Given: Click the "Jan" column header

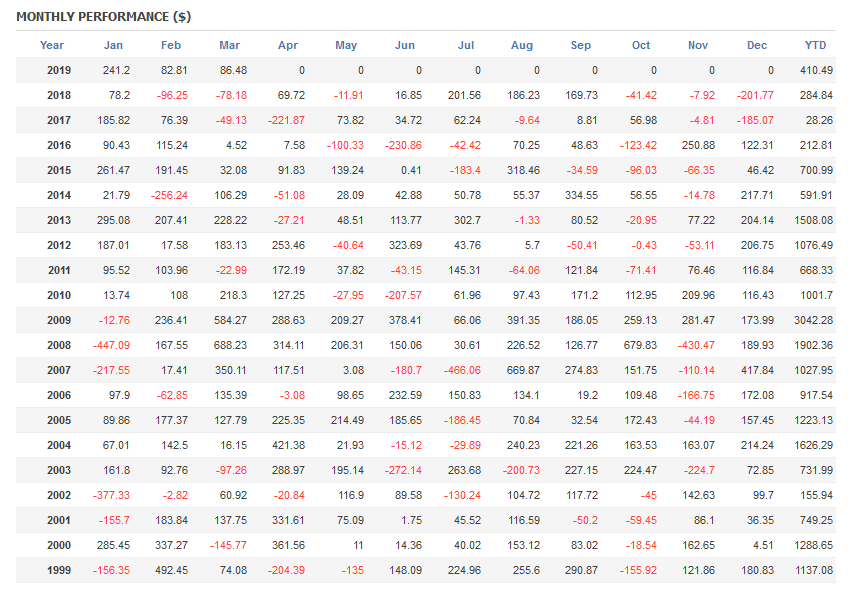Looking at the screenshot, I should [113, 45].
